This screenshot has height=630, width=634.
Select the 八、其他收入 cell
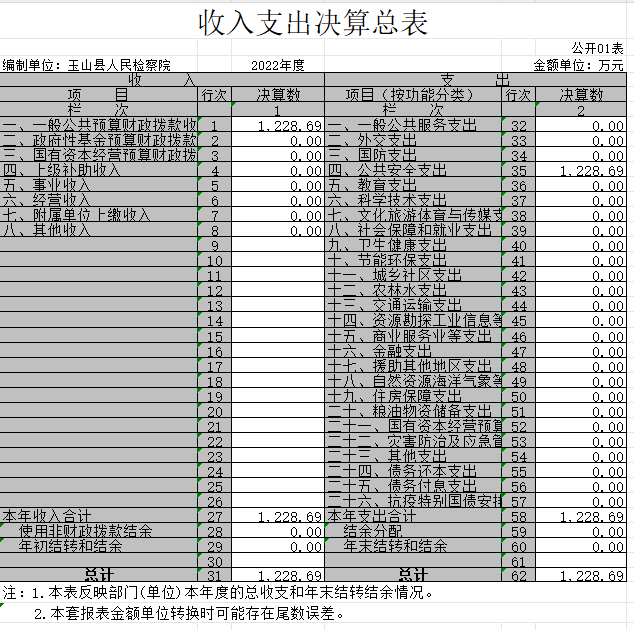coord(99,230)
